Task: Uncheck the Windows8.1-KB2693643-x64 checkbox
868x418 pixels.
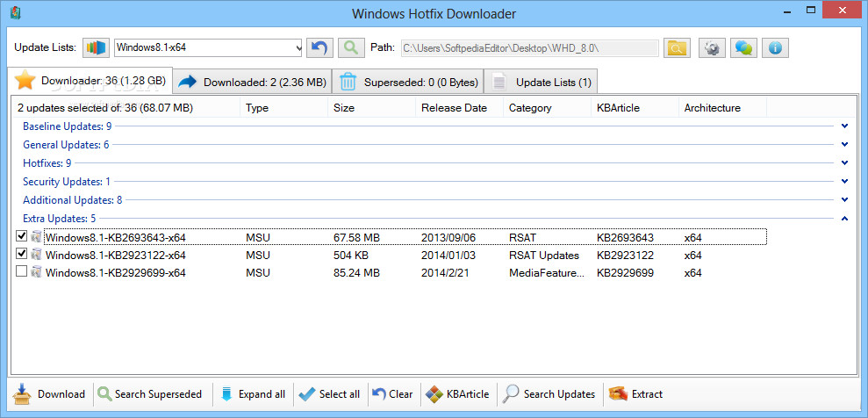Action: click(22, 236)
